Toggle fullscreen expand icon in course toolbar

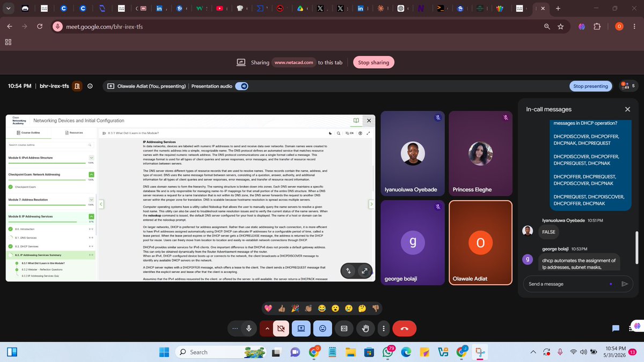pos(368,132)
